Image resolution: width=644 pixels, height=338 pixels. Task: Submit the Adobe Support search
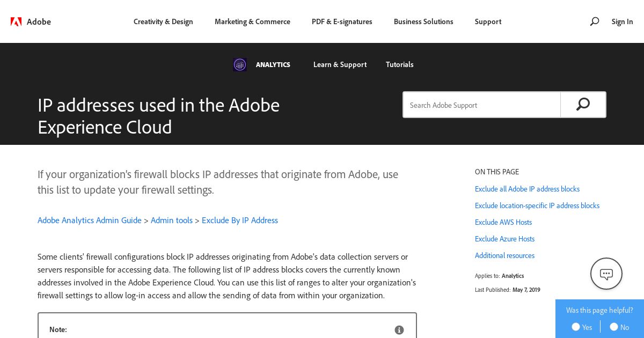583,105
